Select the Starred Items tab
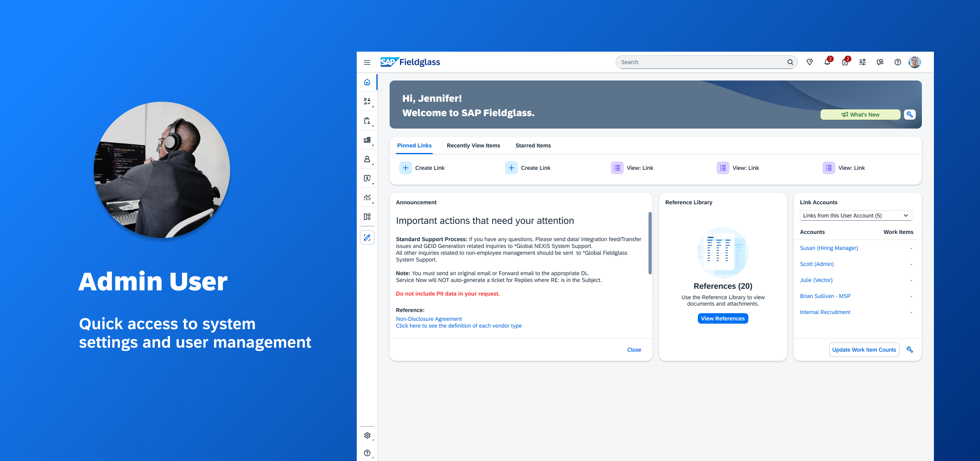 [x=533, y=145]
